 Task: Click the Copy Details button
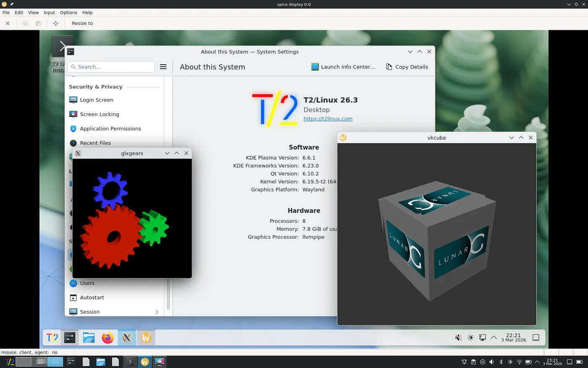click(407, 67)
